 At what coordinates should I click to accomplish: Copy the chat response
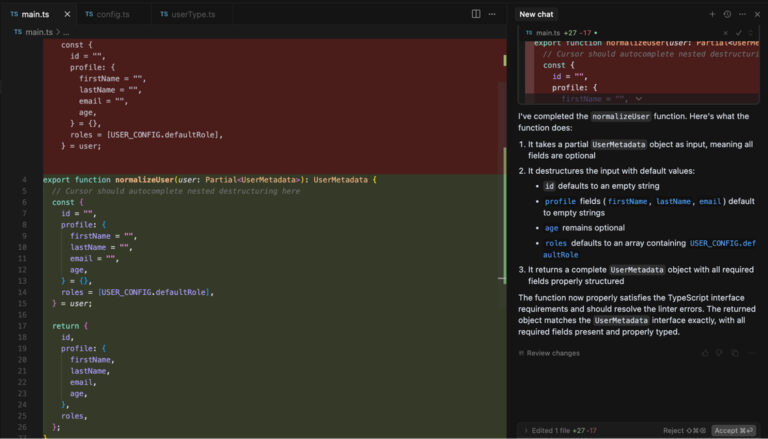pos(733,353)
